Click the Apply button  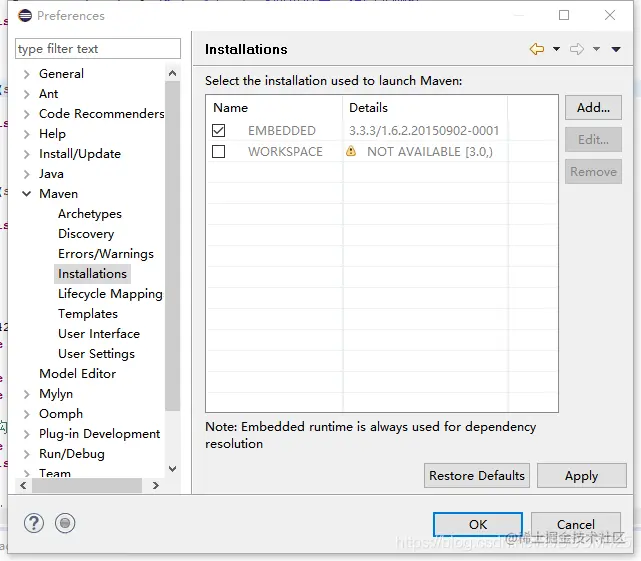click(x=581, y=476)
